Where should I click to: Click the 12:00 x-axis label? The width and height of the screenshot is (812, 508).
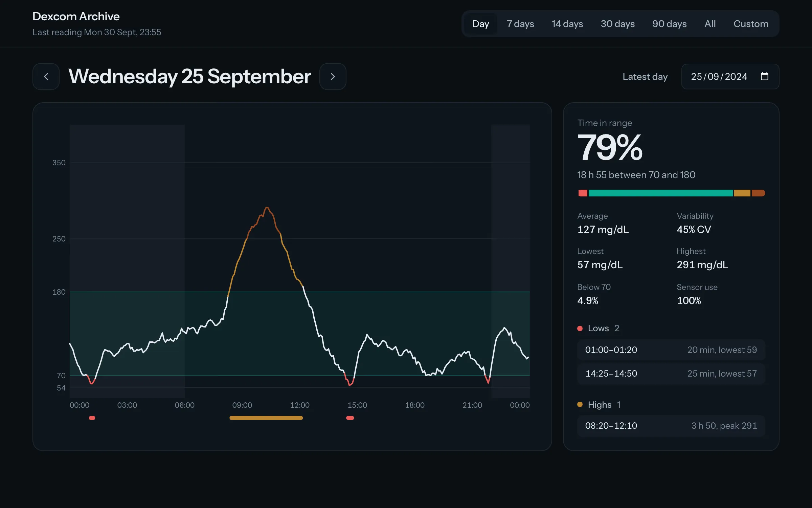tap(300, 405)
